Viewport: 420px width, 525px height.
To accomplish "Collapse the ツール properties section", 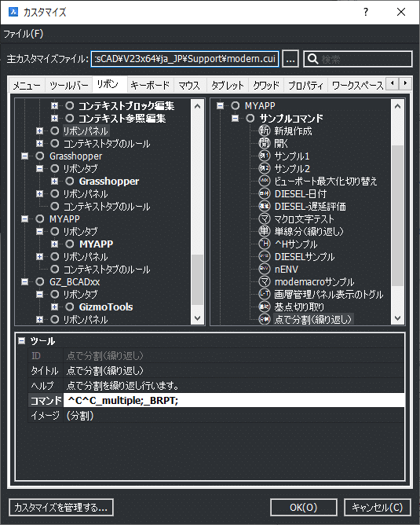I will pyautogui.click(x=22, y=341).
